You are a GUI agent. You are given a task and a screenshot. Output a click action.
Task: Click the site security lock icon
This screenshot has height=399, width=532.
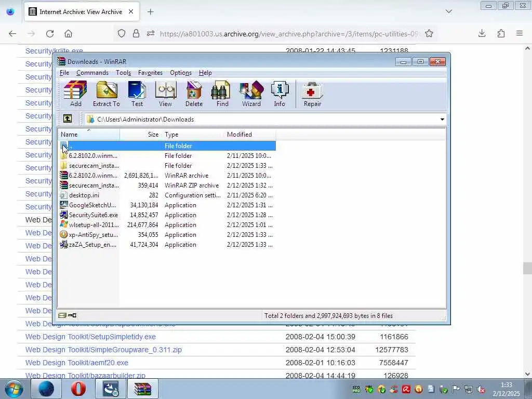coord(136,33)
